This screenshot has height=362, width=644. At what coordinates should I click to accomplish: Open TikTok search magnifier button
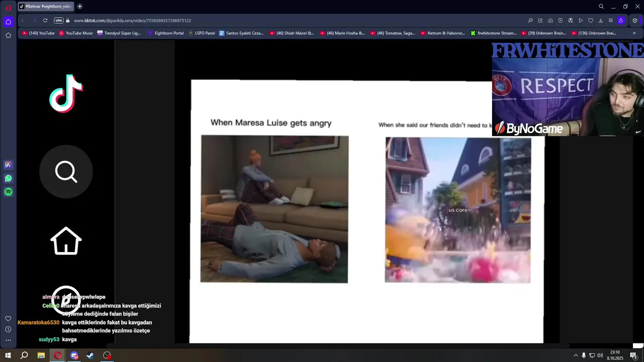[66, 172]
